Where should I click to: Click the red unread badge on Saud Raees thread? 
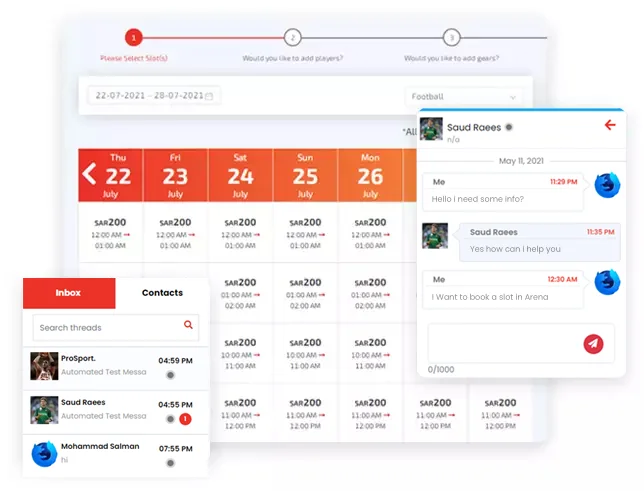185,417
